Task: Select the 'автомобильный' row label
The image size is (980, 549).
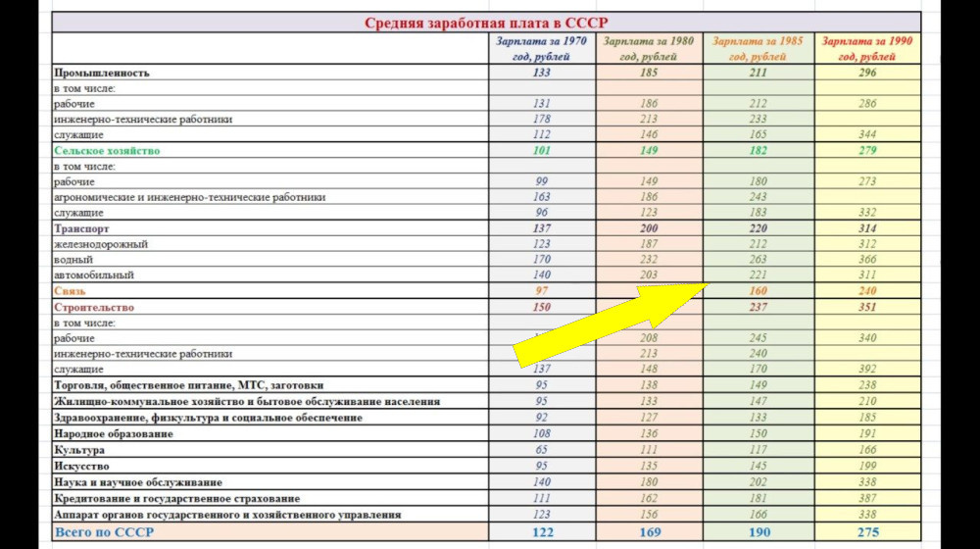Action: tap(94, 274)
